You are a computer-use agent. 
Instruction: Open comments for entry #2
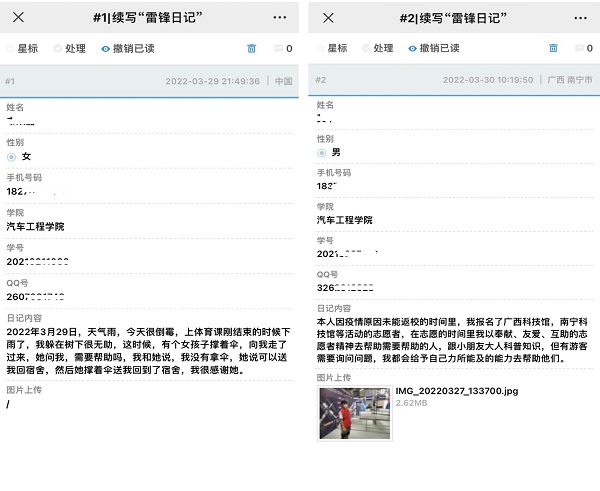click(582, 48)
